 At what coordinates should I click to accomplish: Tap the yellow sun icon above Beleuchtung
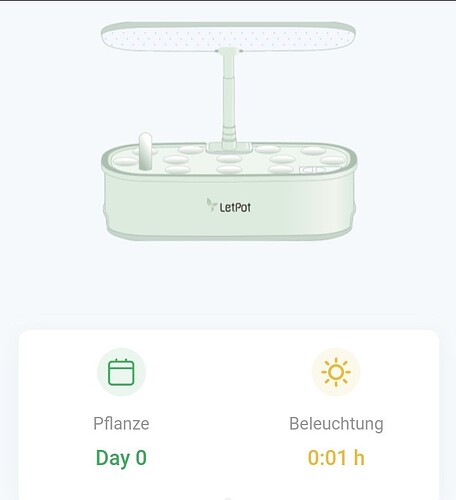click(x=336, y=372)
